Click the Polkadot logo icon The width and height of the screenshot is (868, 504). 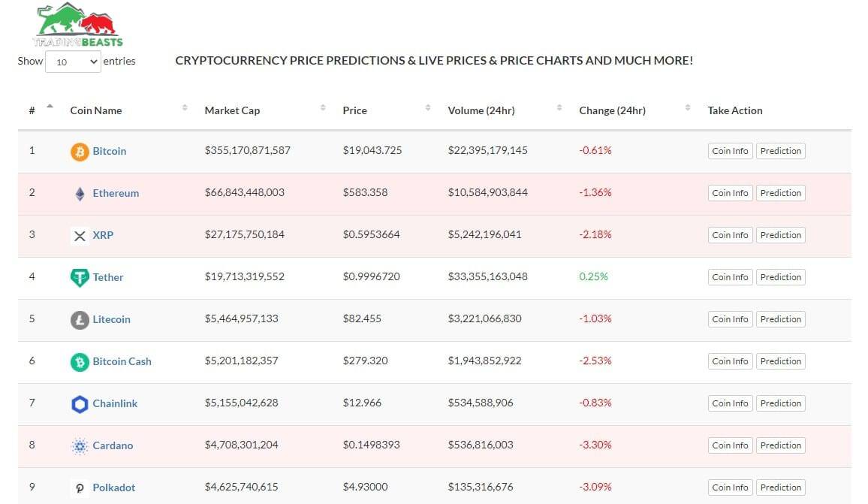coord(79,487)
